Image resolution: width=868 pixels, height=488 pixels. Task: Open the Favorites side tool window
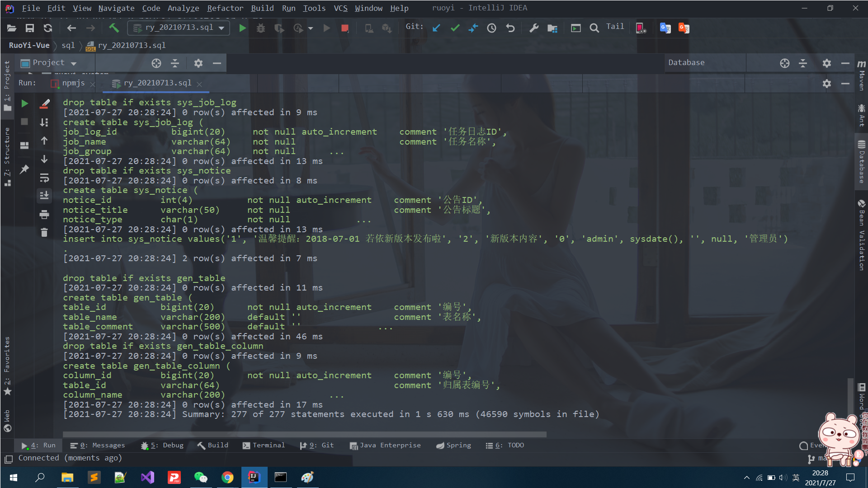[7, 366]
